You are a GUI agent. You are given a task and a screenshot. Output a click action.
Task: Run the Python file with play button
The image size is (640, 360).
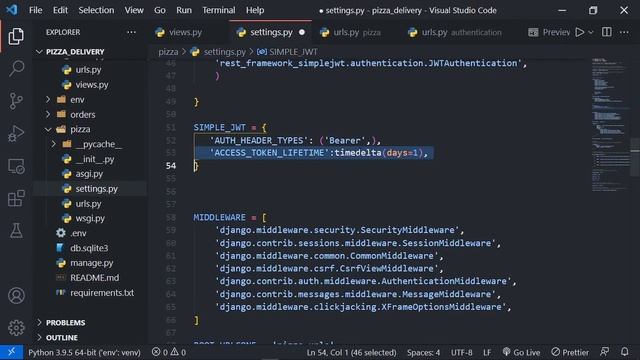point(579,32)
